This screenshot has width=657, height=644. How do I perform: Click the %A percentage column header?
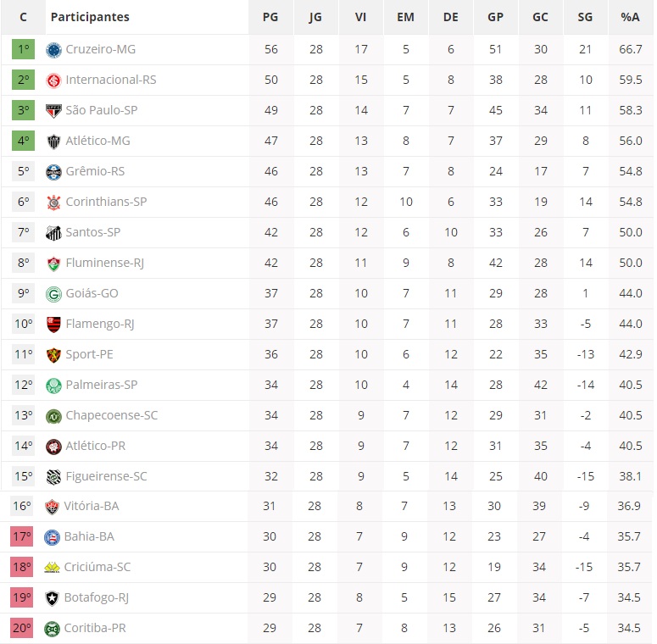tap(630, 17)
